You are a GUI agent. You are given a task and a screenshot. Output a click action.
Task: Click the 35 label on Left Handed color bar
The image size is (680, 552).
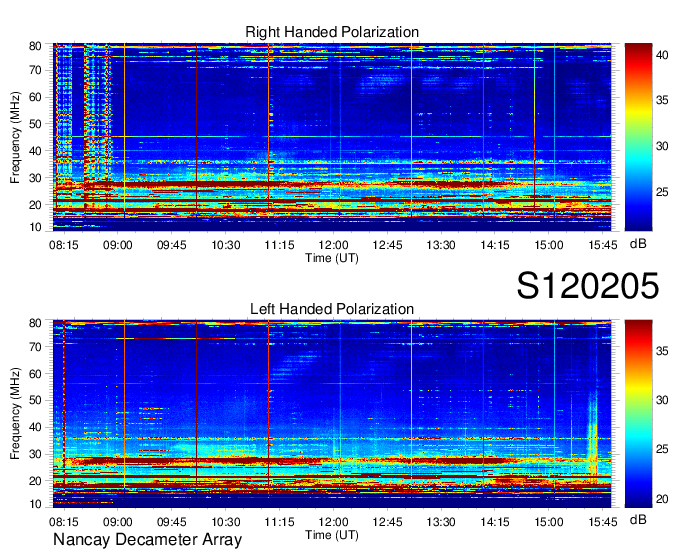coord(662,351)
